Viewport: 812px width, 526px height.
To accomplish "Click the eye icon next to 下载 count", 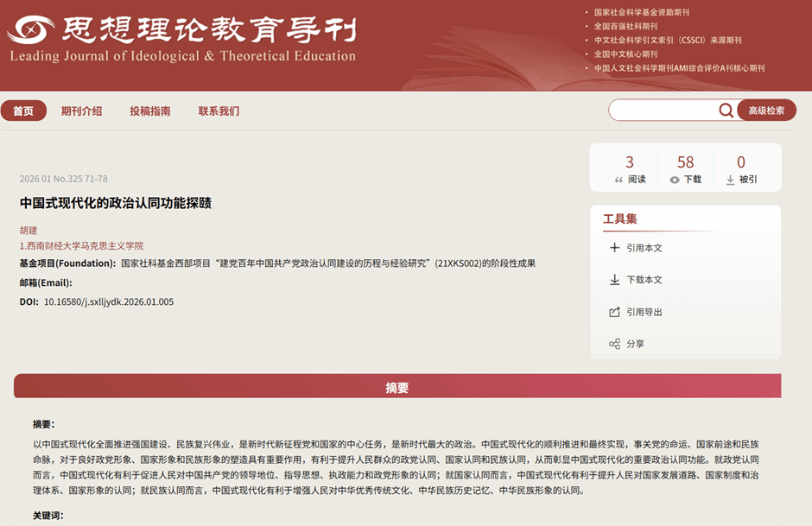I will (x=675, y=180).
